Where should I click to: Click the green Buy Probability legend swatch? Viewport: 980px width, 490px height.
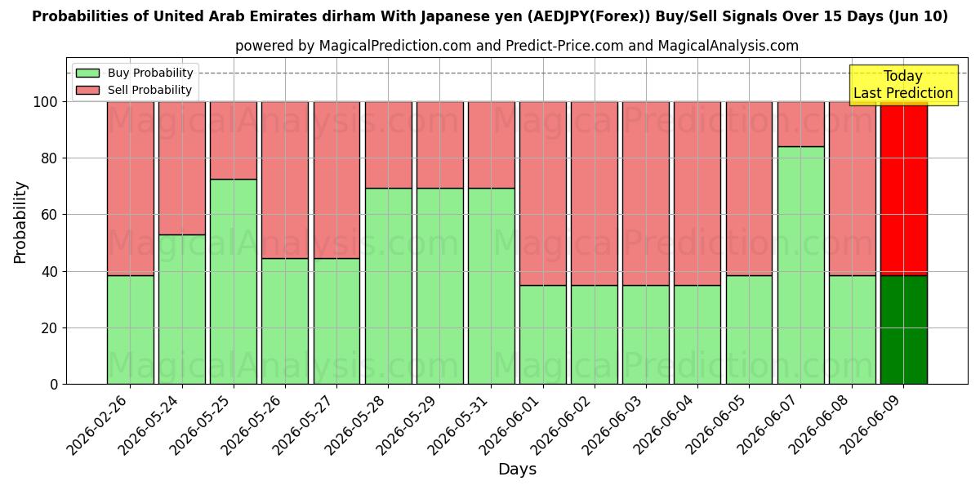coord(87,73)
